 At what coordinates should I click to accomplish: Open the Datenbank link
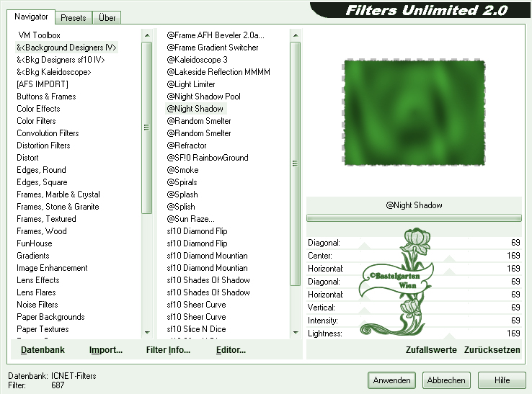(43, 350)
